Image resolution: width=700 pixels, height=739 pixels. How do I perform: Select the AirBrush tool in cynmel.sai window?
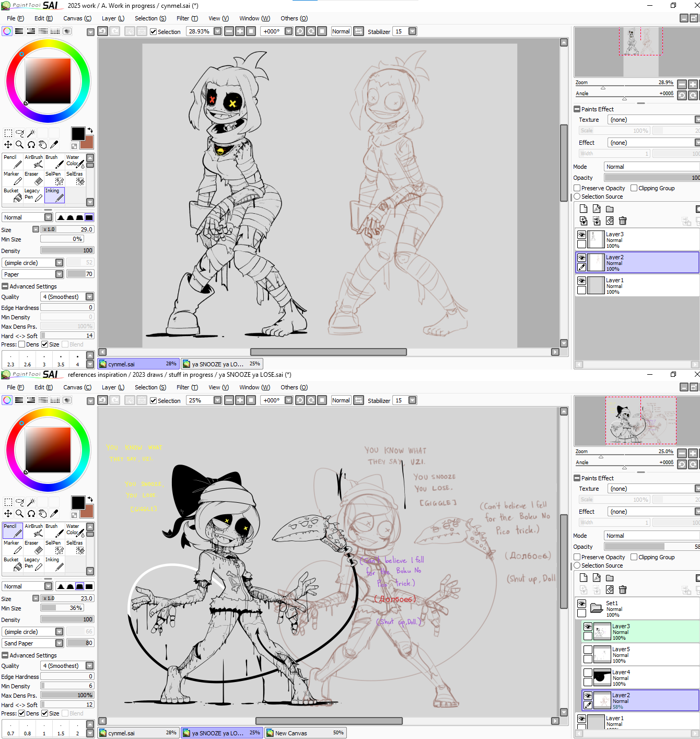34,161
